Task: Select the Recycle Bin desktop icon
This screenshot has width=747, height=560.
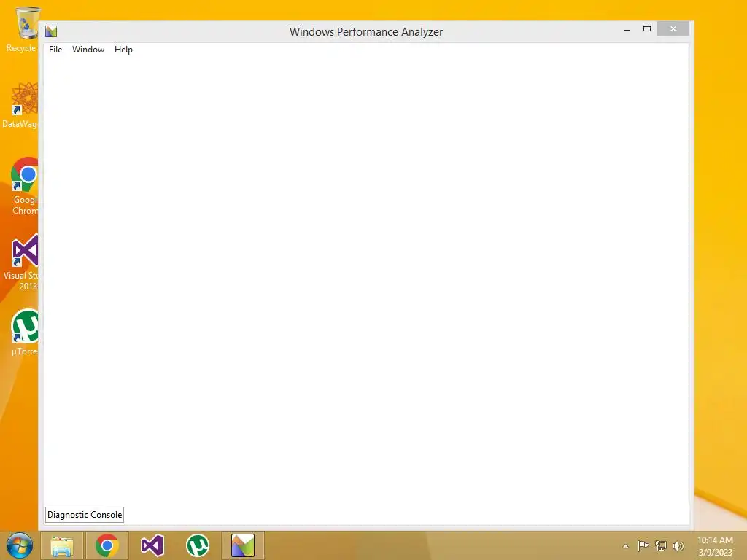Action: tap(22, 29)
